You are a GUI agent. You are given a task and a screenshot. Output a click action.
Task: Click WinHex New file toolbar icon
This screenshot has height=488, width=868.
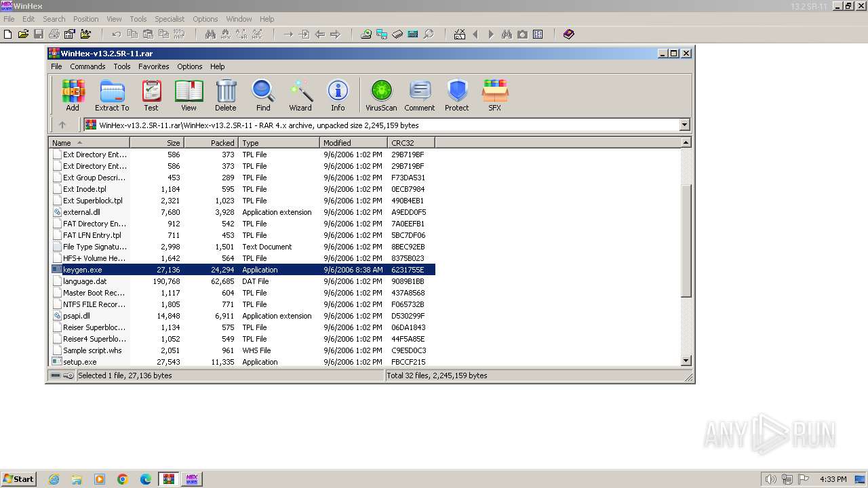click(x=8, y=34)
